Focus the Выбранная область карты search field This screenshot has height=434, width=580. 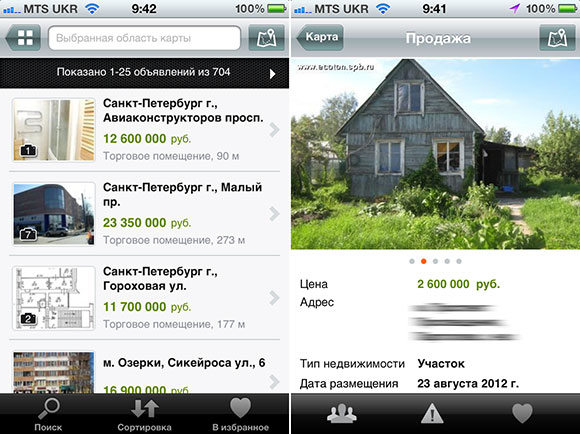[144, 38]
